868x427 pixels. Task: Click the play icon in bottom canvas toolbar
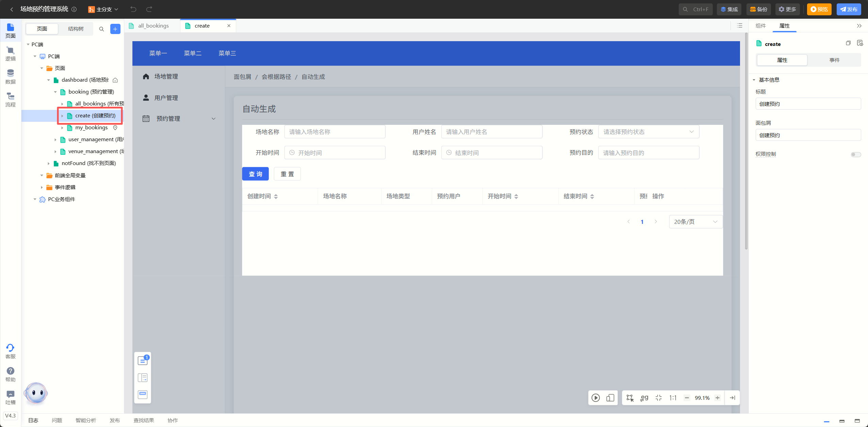coord(595,398)
